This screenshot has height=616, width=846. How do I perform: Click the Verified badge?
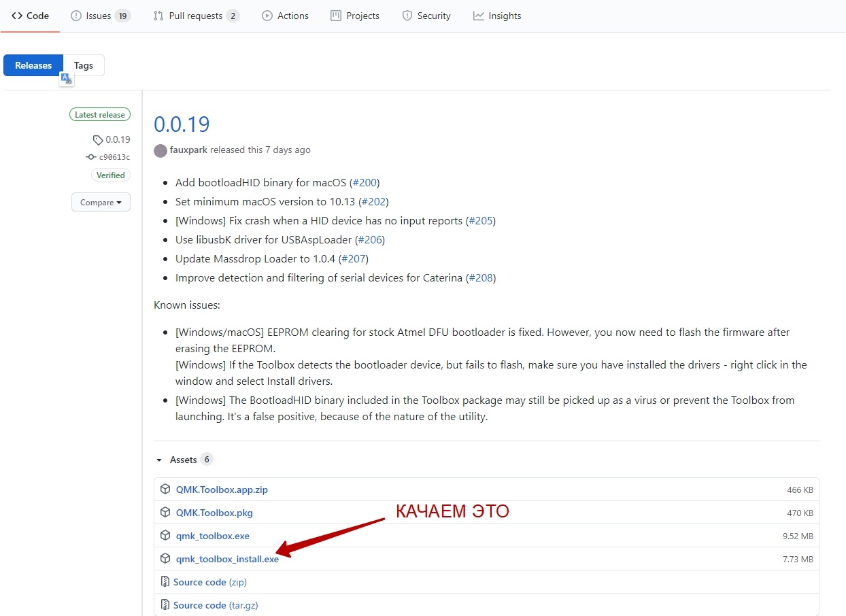point(111,175)
